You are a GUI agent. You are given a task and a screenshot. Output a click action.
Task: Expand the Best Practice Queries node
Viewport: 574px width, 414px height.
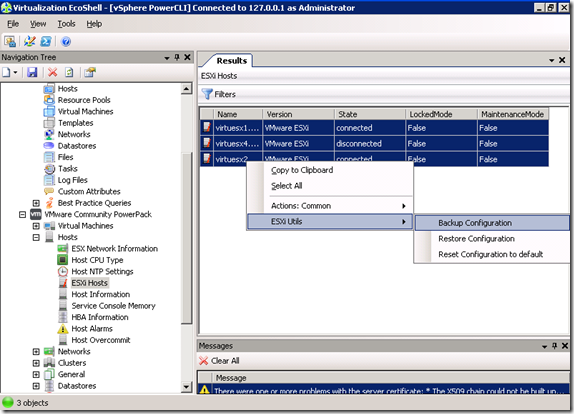36,203
